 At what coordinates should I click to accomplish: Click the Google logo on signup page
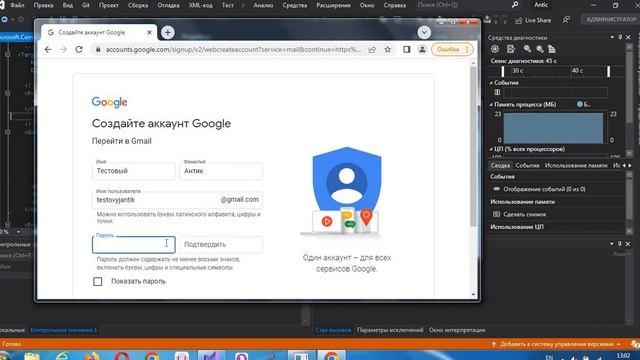click(109, 102)
